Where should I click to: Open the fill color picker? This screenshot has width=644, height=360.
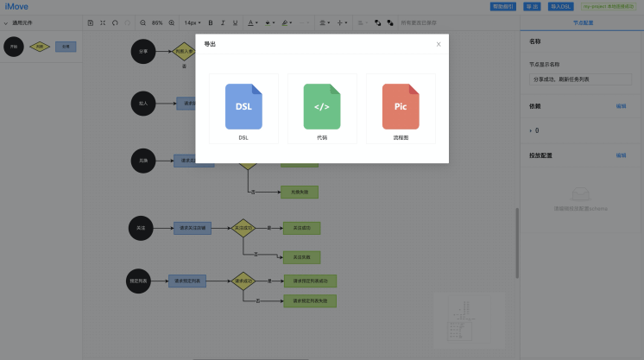(x=270, y=23)
